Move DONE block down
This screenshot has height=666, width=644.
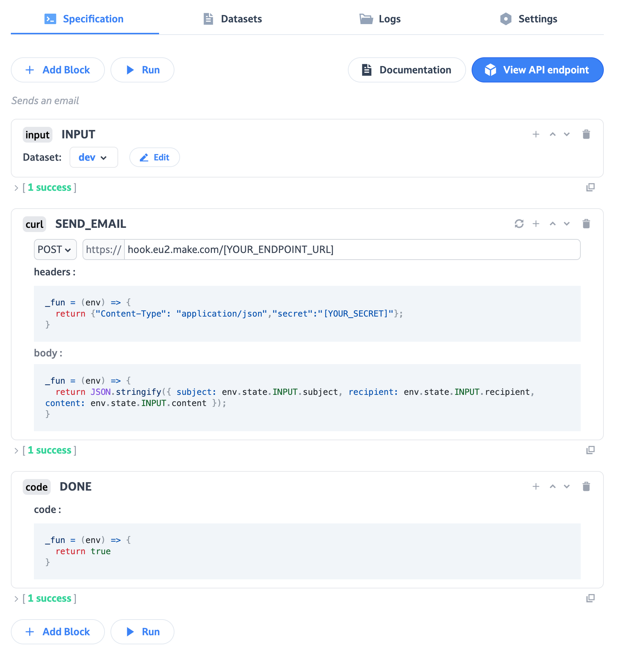pyautogui.click(x=567, y=486)
